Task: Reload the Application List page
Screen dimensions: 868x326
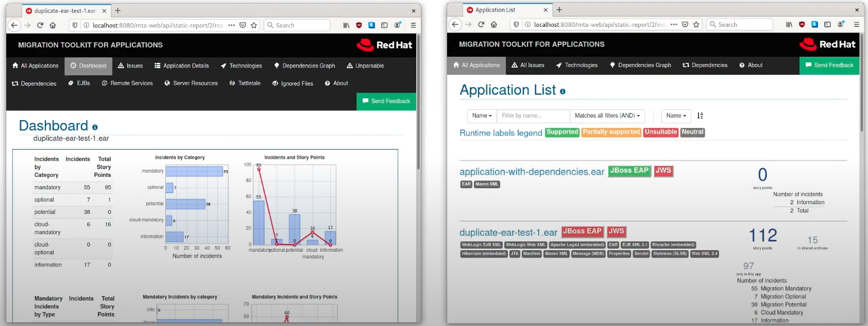Action: (x=481, y=24)
